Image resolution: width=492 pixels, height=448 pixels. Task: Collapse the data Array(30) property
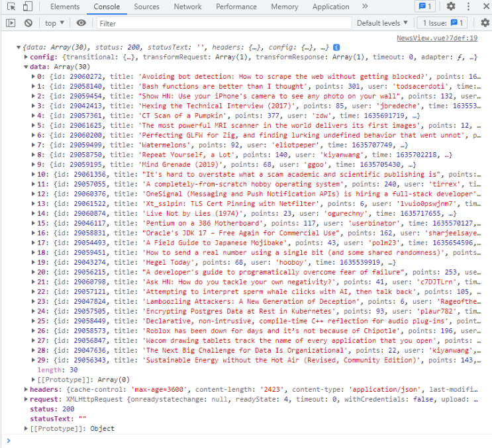[x=26, y=67]
